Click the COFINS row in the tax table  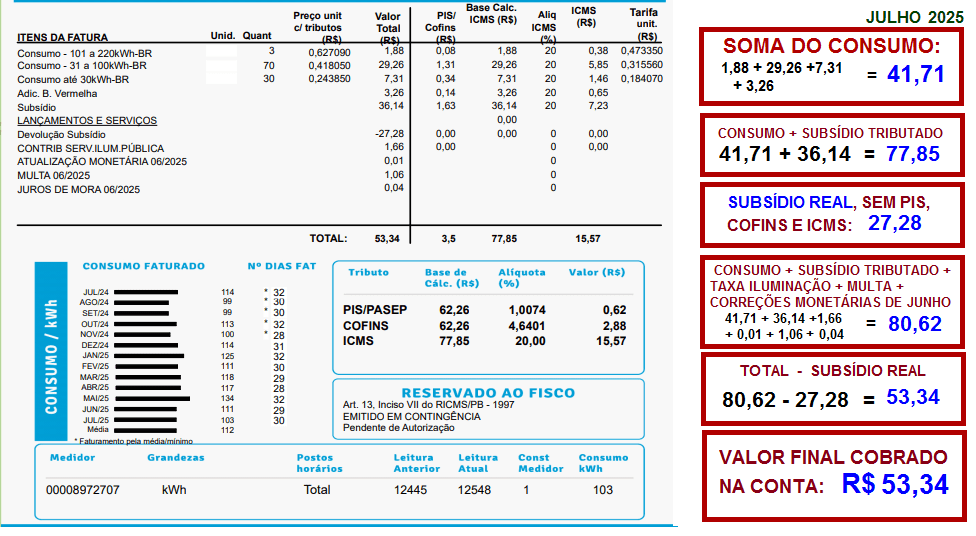click(365, 325)
